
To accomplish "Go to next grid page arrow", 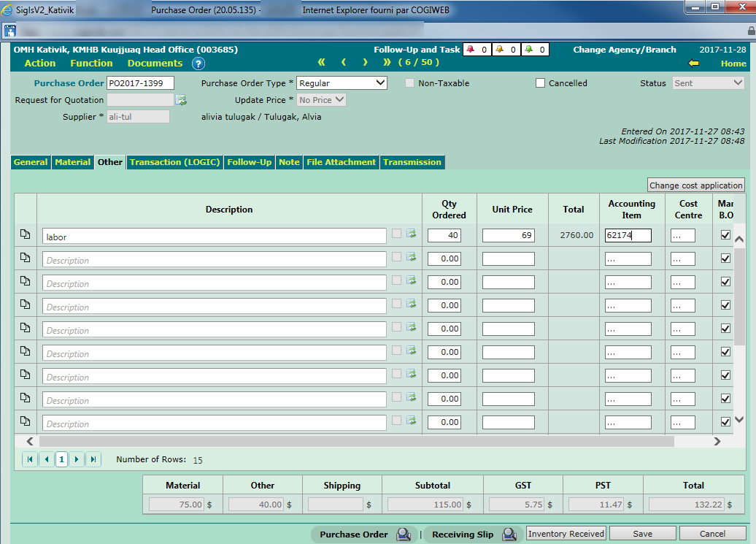I will click(77, 459).
